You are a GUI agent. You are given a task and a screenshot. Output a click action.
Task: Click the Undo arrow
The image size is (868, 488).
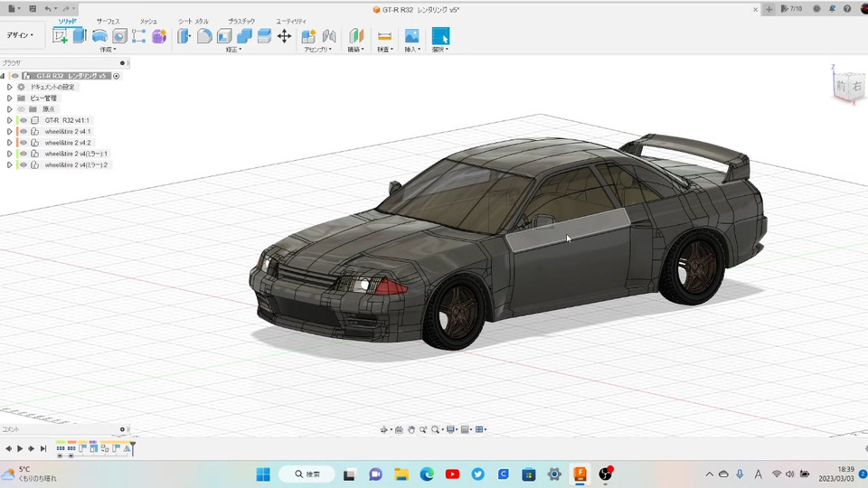[48, 9]
